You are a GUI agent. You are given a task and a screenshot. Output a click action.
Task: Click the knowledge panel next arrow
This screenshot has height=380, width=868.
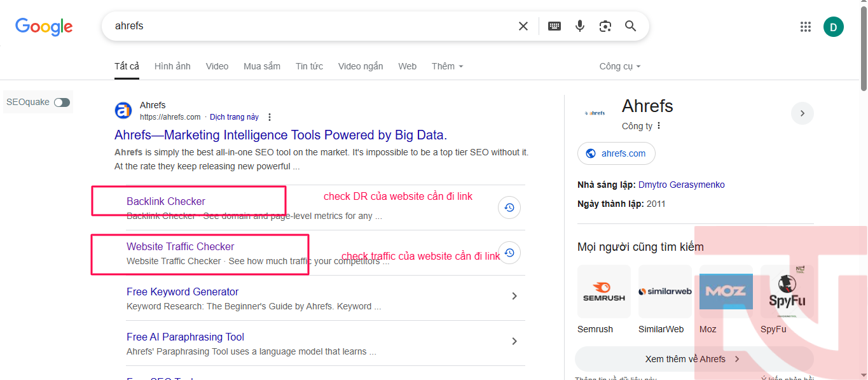click(803, 113)
